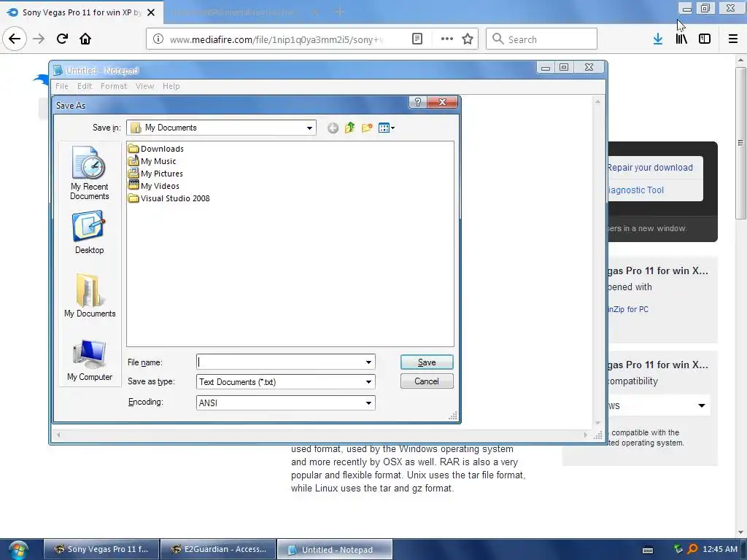Viewport: 747px width, 560px height.
Task: Bookmark this page with the star
Action: click(468, 39)
